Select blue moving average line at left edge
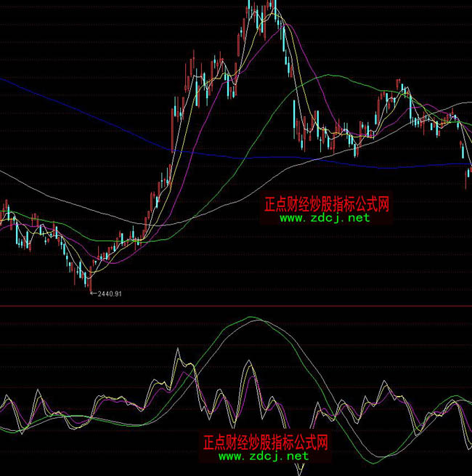Viewport: 472px width, 476px height. 3,78
